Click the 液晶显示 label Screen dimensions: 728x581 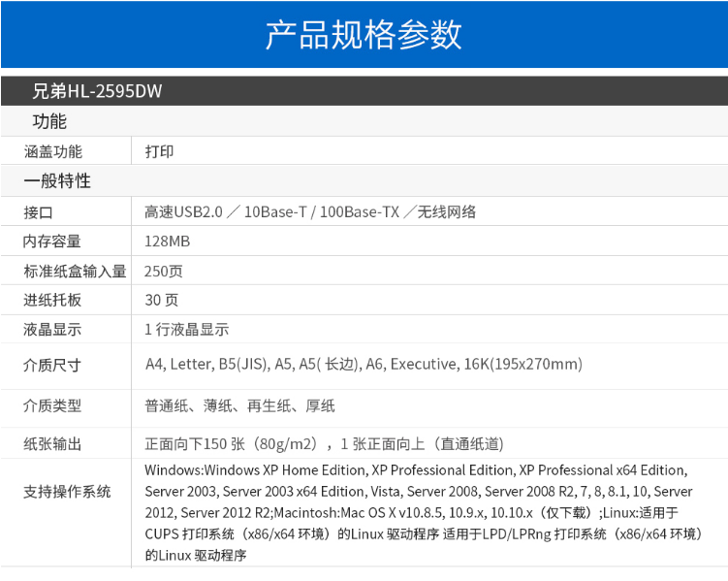[52, 330]
